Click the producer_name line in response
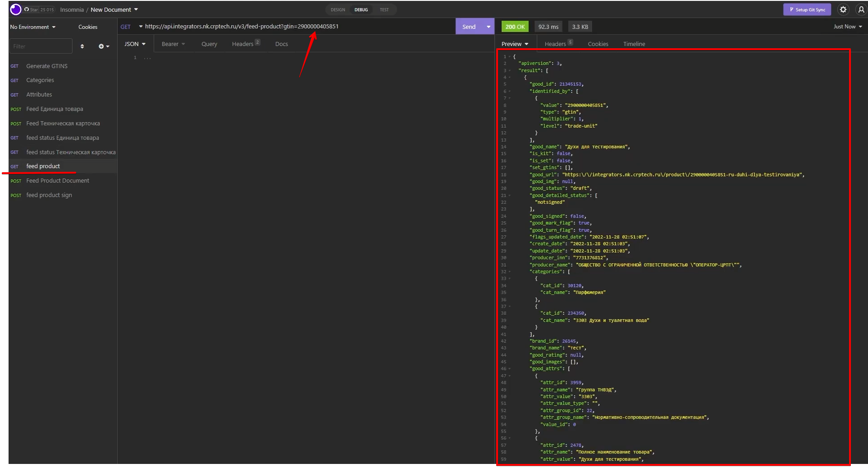Screen dimensions: 868x468 pos(635,265)
